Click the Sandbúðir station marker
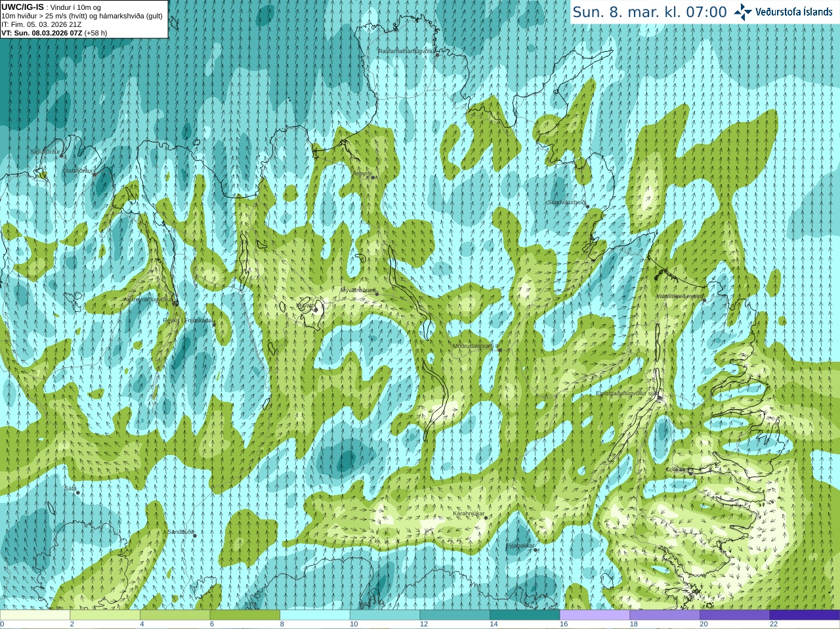The width and height of the screenshot is (840, 629). click(195, 536)
